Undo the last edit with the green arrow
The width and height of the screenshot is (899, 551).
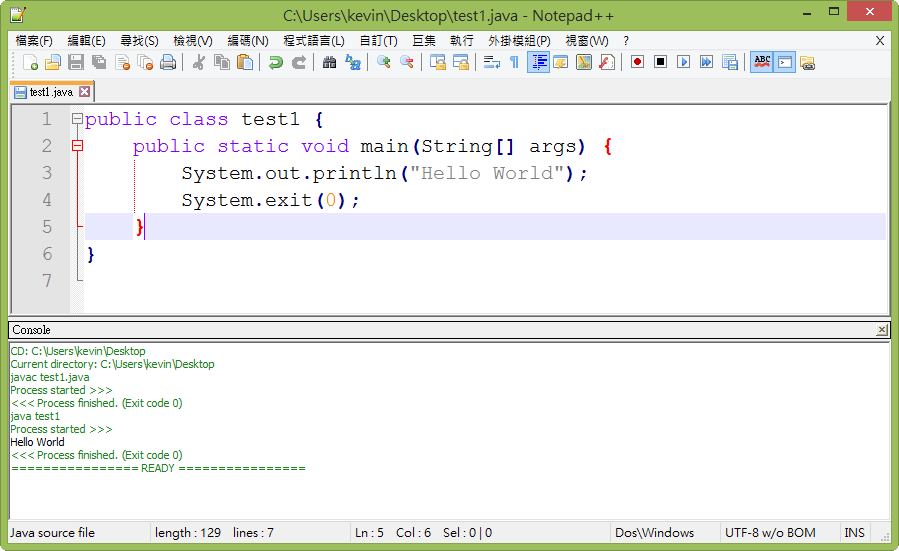pos(276,62)
